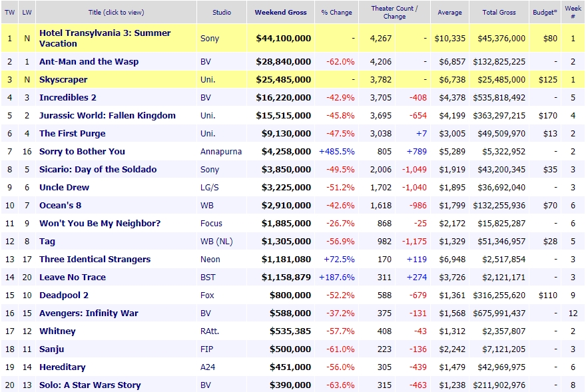Viewport: 586px width, 392px height.
Task: Open Won't You Be My Neighbor? link
Action: coord(100,223)
